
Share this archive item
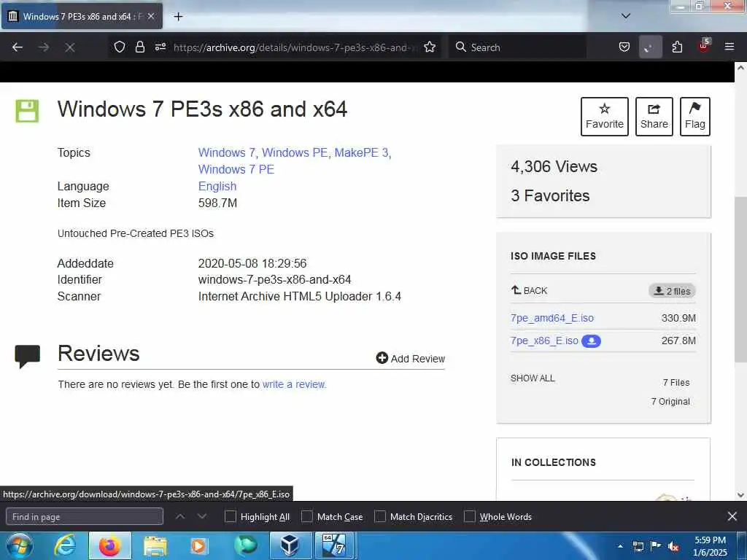[x=654, y=117]
